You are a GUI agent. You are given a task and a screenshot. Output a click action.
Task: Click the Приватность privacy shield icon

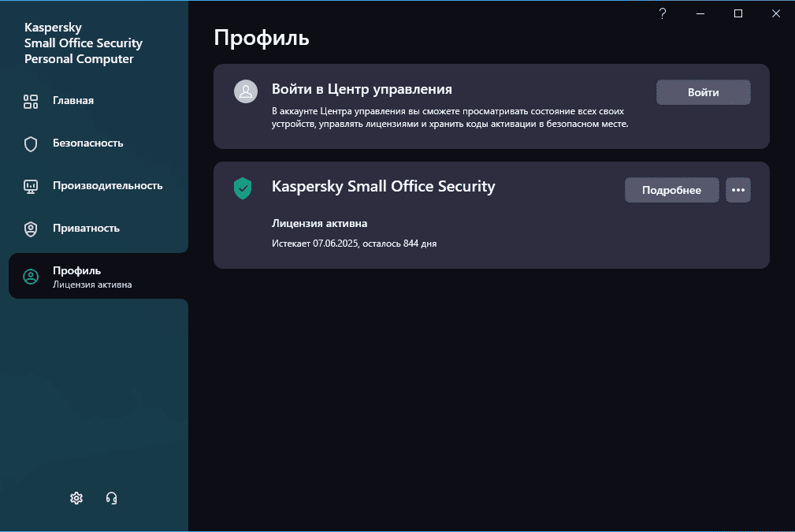tap(31, 229)
